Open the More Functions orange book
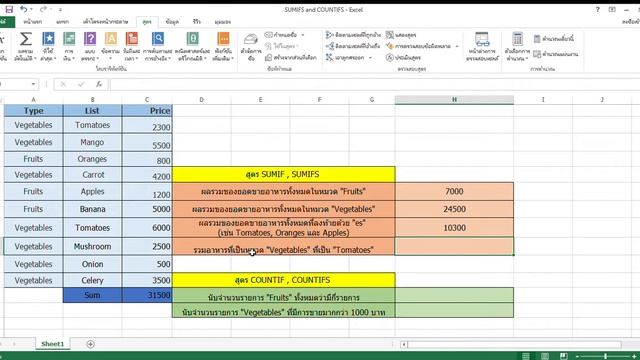The width and height of the screenshot is (640, 360). (x=223, y=47)
